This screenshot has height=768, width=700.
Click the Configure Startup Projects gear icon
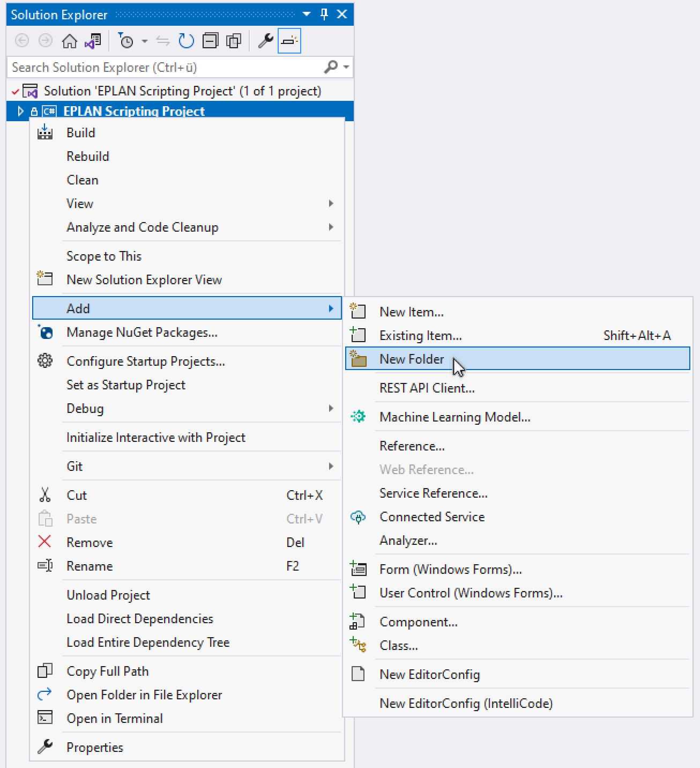(45, 361)
